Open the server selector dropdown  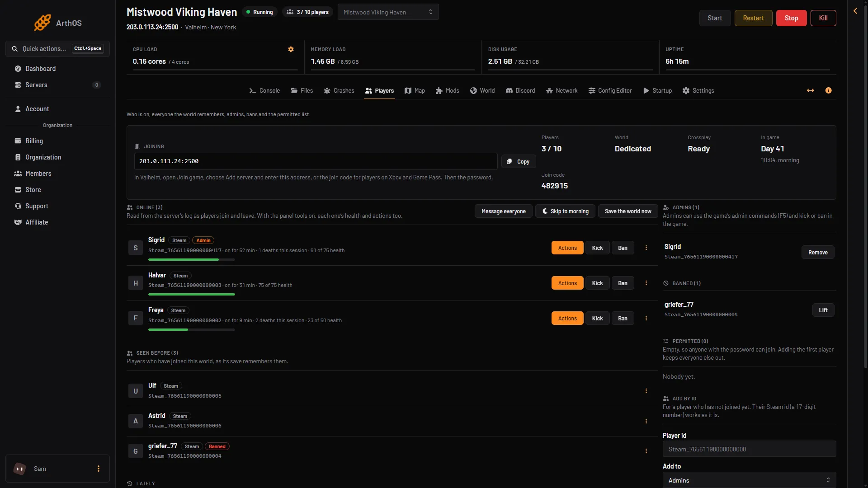[388, 12]
